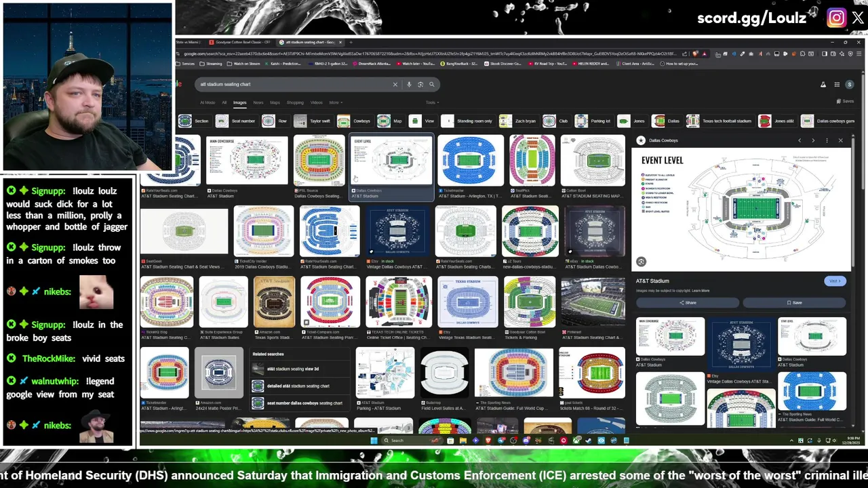Filter images by 'Section' chip
868x488 pixels.
click(x=194, y=121)
